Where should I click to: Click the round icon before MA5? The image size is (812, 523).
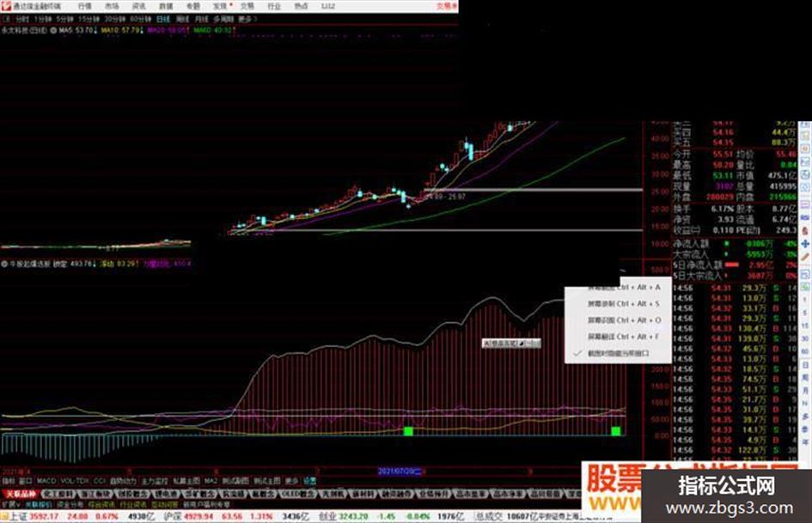pos(53,31)
